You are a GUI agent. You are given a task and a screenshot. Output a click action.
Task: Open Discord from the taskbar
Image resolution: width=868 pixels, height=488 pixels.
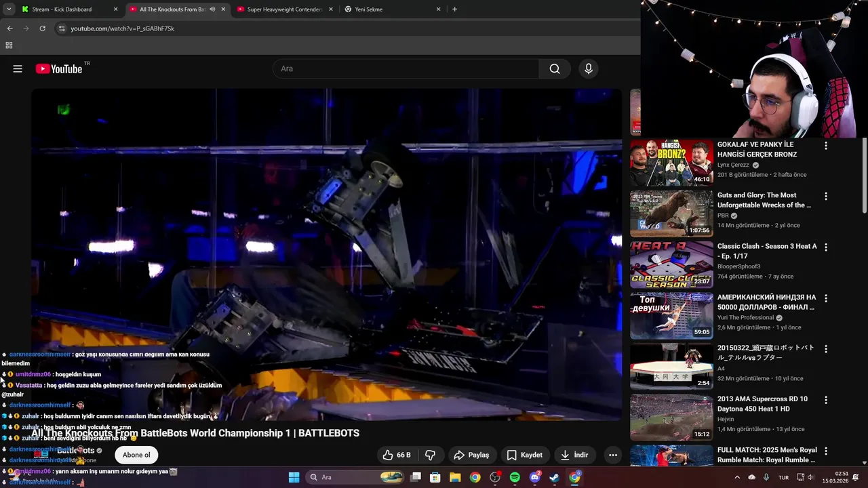[x=534, y=477]
